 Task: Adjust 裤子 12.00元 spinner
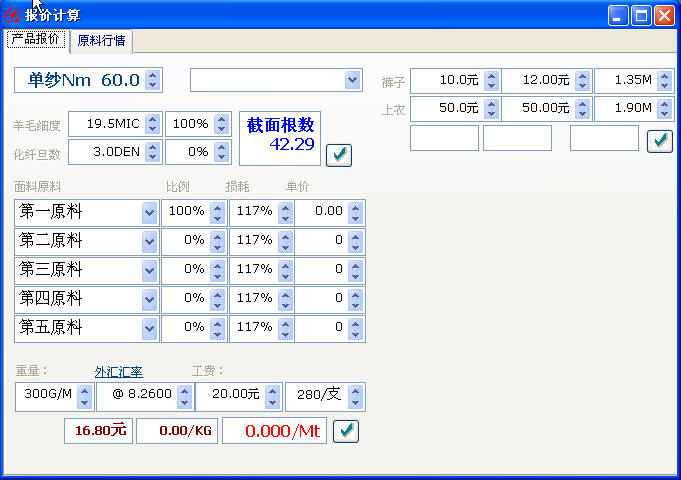[x=582, y=81]
